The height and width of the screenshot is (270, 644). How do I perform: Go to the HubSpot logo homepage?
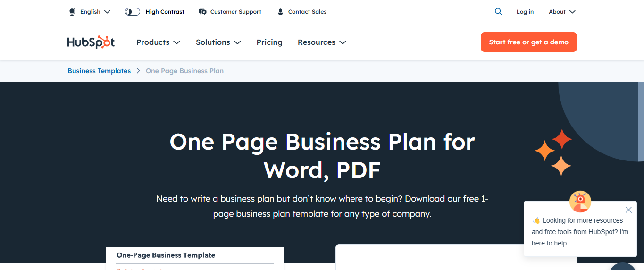point(91,42)
